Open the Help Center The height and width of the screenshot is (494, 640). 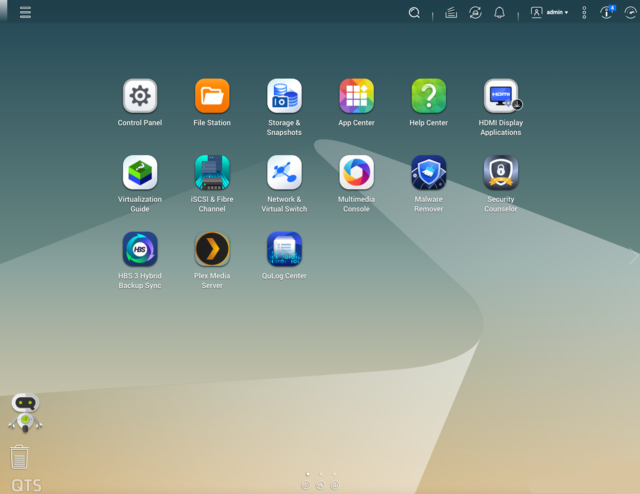[x=429, y=96]
